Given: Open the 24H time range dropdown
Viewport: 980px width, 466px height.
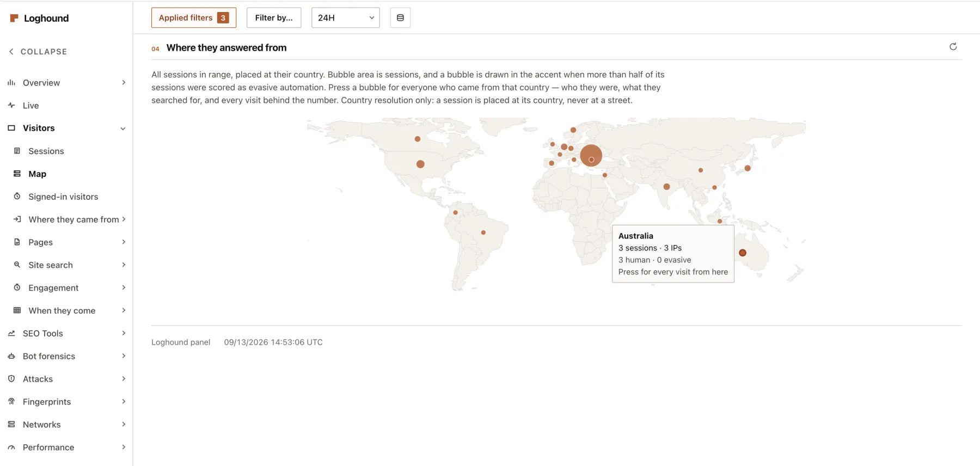Looking at the screenshot, I should (x=345, y=18).
